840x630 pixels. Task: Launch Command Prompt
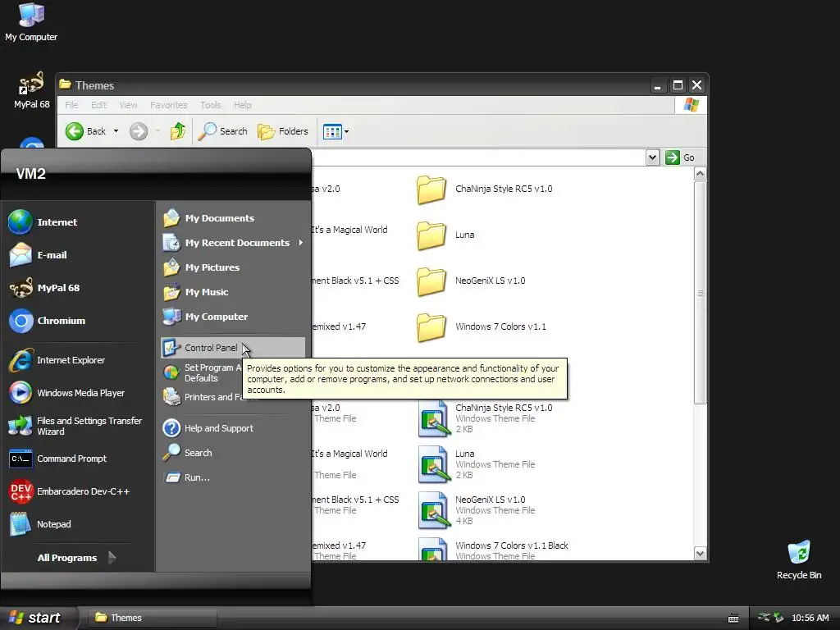78,459
